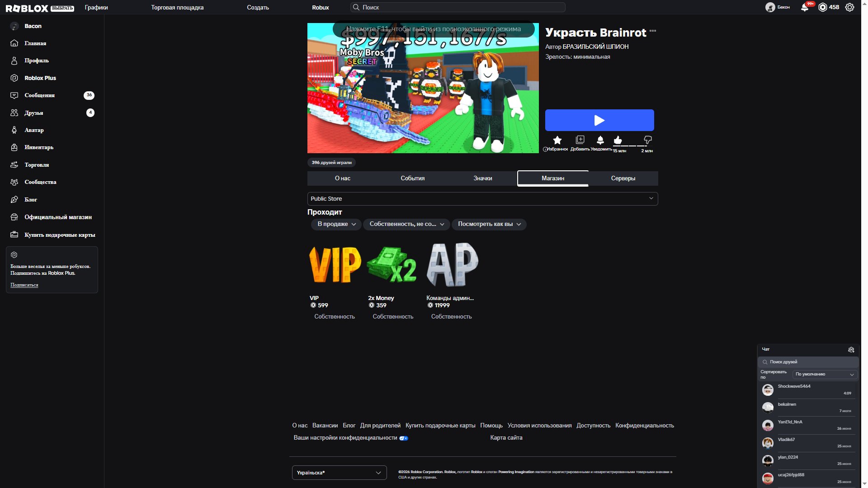Open chat with Vladik67
The image size is (868, 488).
coord(808,443)
